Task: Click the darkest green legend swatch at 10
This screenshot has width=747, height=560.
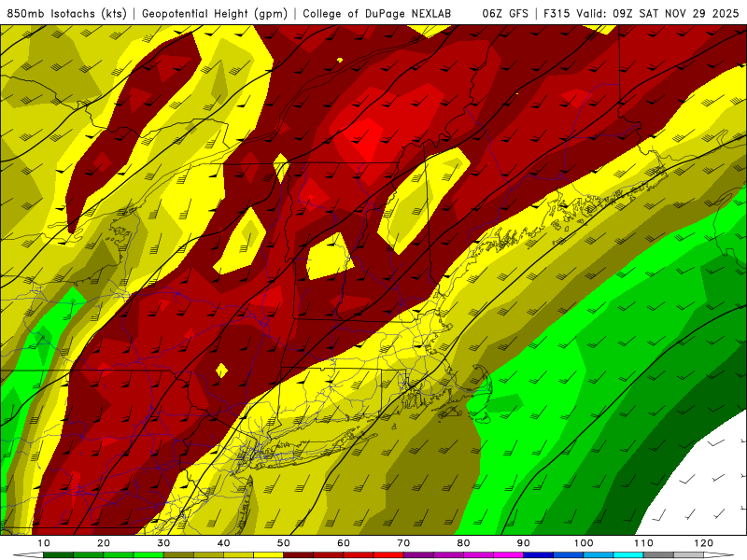Action: [x=58, y=555]
